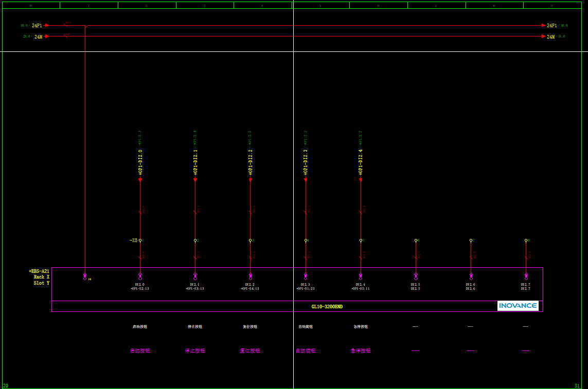This screenshot has width=588, height=389.
Task: Select the DI2.3 input pin symbol
Action: (306, 276)
